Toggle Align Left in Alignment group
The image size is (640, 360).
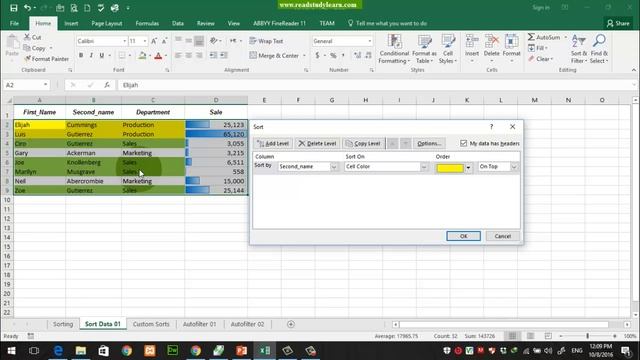178,55
